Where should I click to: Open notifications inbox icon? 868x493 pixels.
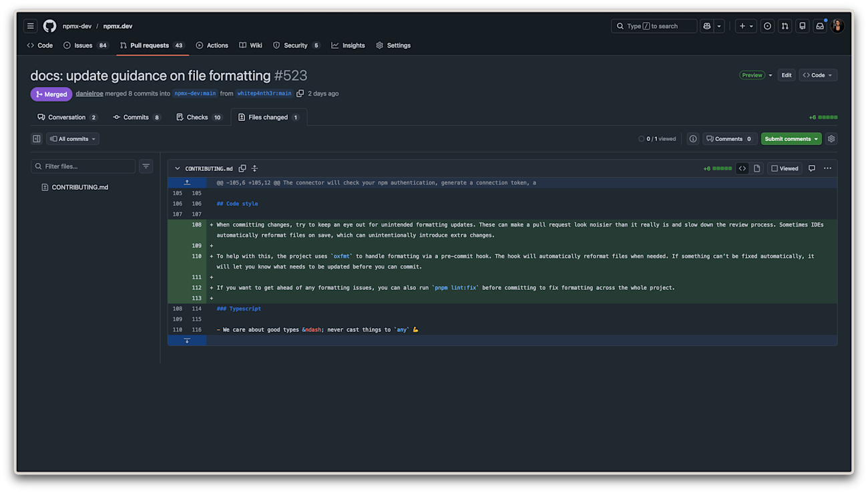(820, 26)
